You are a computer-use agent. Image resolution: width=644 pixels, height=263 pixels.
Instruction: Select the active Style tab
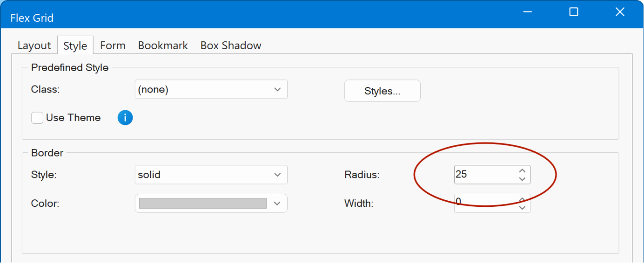pyautogui.click(x=75, y=46)
